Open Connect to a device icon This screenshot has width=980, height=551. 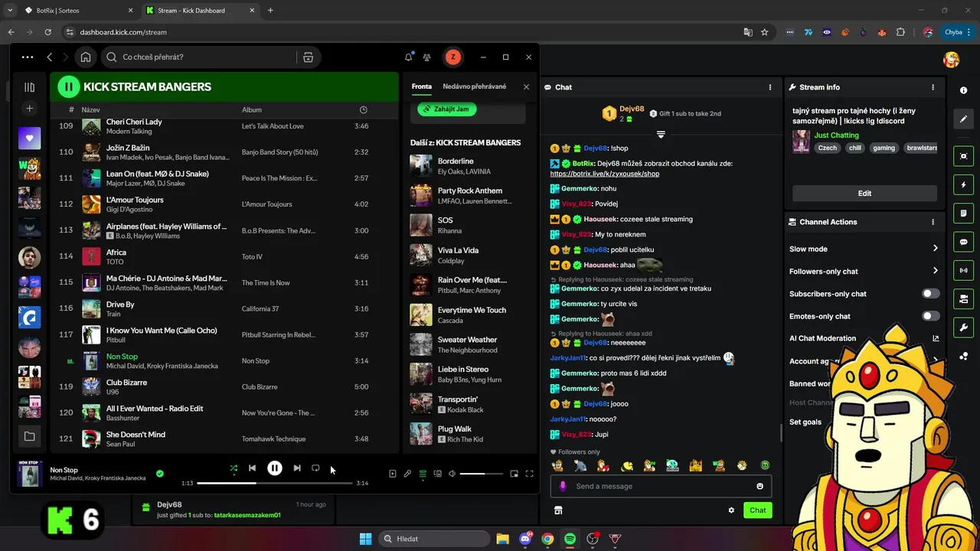coord(438,474)
